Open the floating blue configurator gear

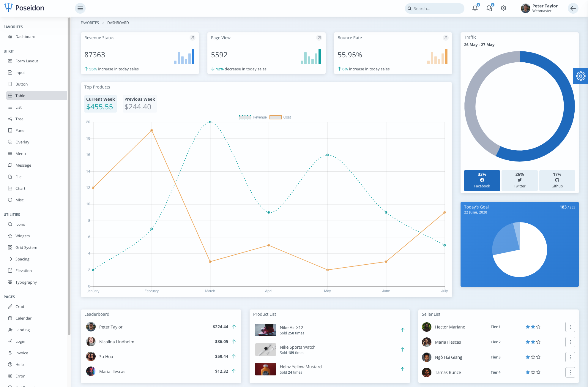point(581,76)
